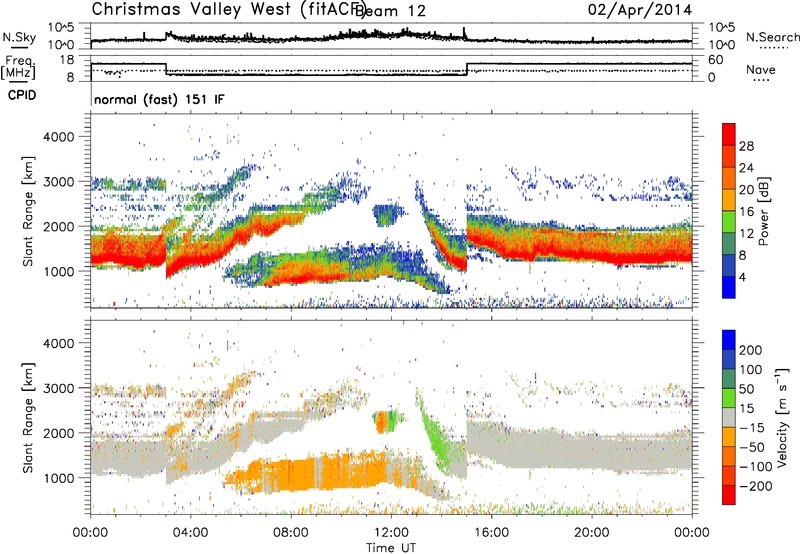This screenshot has width=800, height=554.
Task: Click the red top of the power colorbar
Action: 729,134
